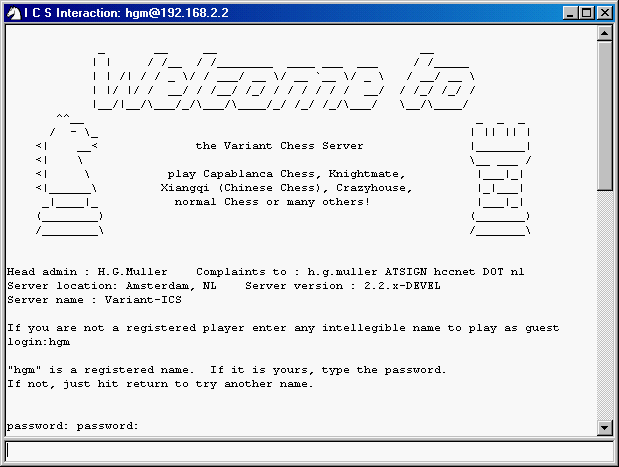619x467 pixels.
Task: Click 'Server location: Amsterdam, NL' text
Action: coord(112,286)
